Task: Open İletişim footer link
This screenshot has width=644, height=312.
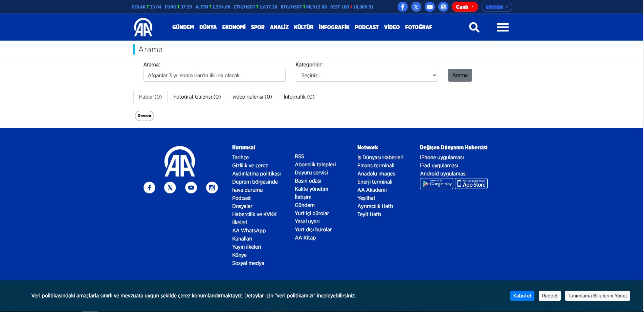Action: pyautogui.click(x=303, y=197)
